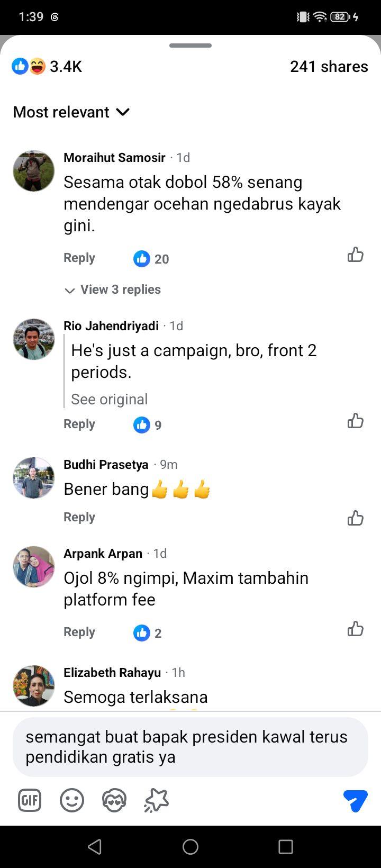This screenshot has height=868, width=381.
Task: Open the avatar sticker picker
Action: pyautogui.click(x=114, y=801)
